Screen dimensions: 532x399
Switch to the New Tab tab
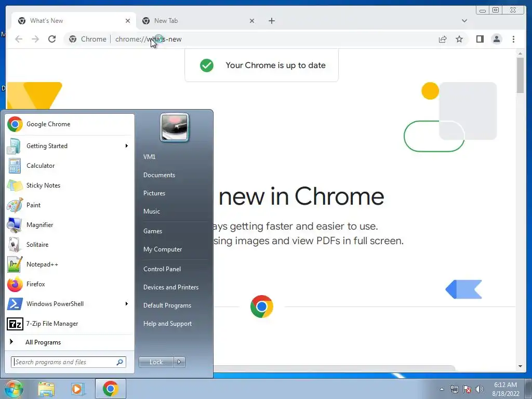(198, 21)
